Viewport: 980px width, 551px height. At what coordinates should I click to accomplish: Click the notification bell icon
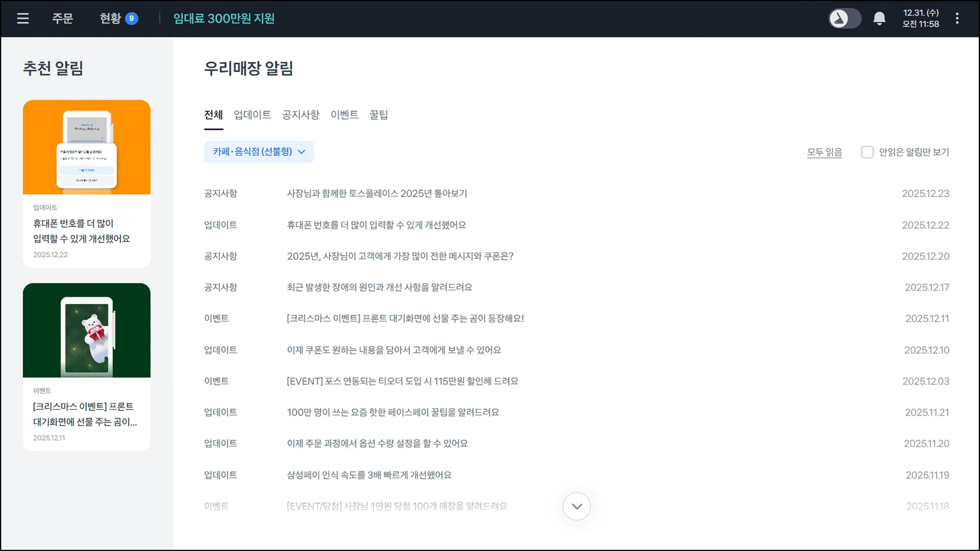879,19
